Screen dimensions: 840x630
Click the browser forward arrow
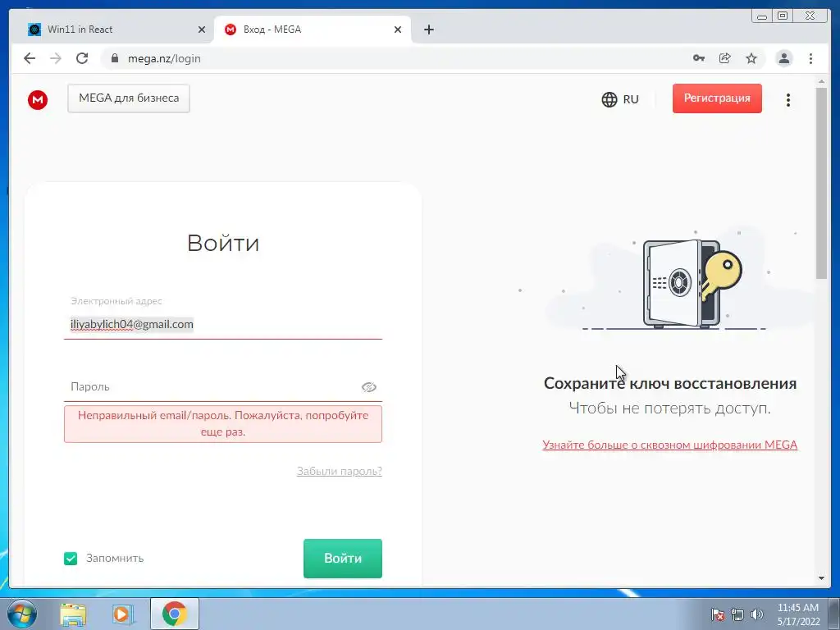(56, 58)
